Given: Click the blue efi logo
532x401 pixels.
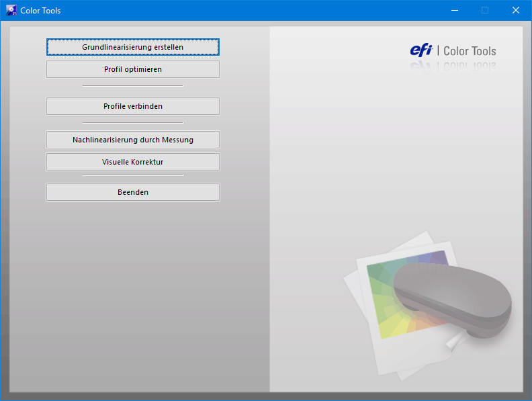Looking at the screenshot, I should click(x=421, y=50).
